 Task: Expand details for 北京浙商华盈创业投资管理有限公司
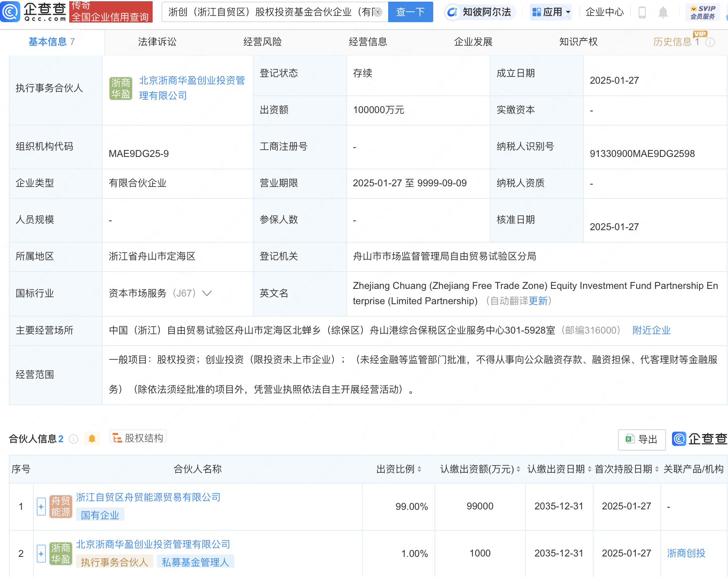41,554
